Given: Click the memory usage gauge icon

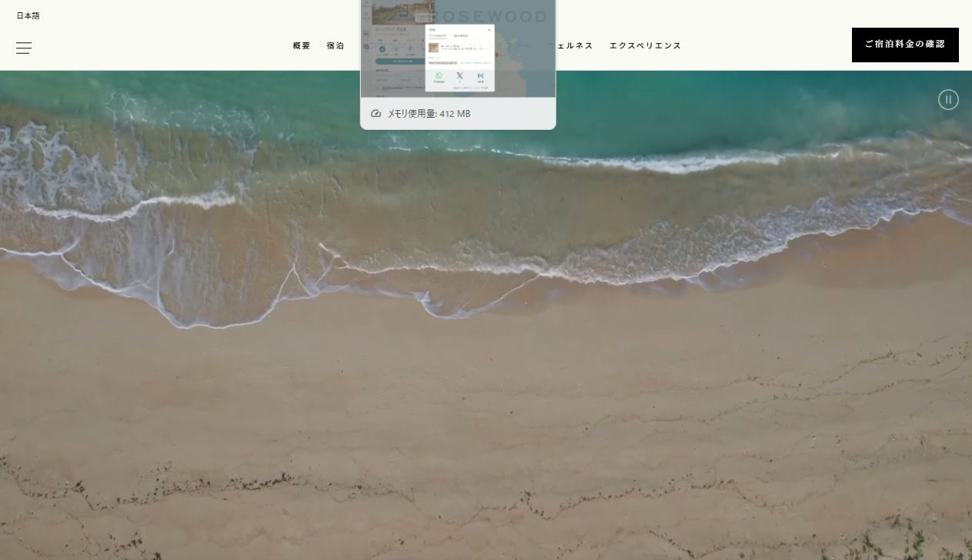Looking at the screenshot, I should click(x=376, y=114).
